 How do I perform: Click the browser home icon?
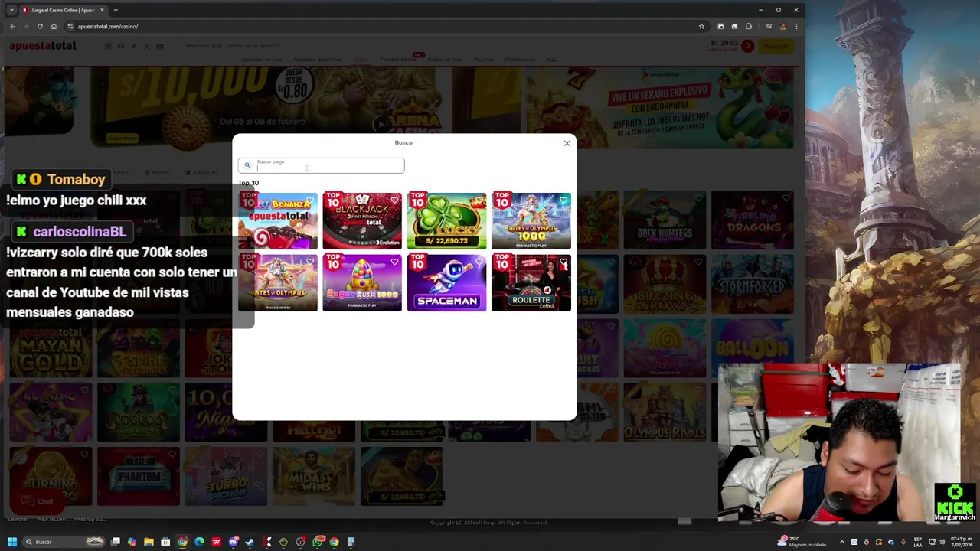point(54,26)
